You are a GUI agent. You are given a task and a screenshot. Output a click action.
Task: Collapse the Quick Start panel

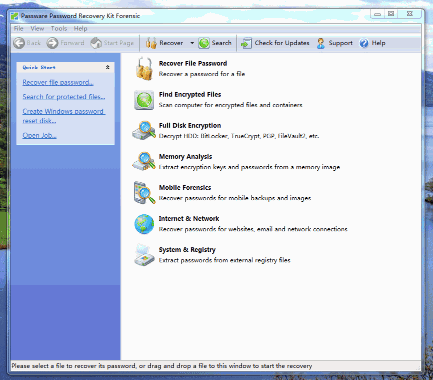pyautogui.click(x=108, y=67)
